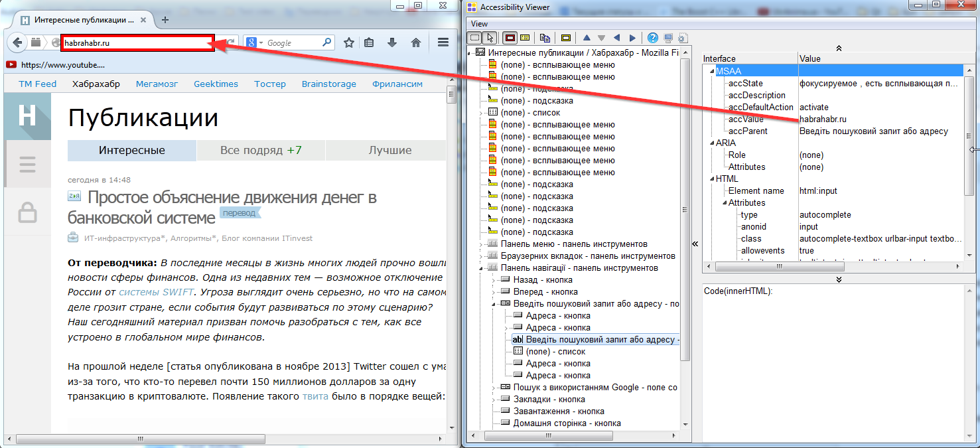
Task: Collapse the root Интересные публикации tree node
Action: pyautogui.click(x=470, y=53)
